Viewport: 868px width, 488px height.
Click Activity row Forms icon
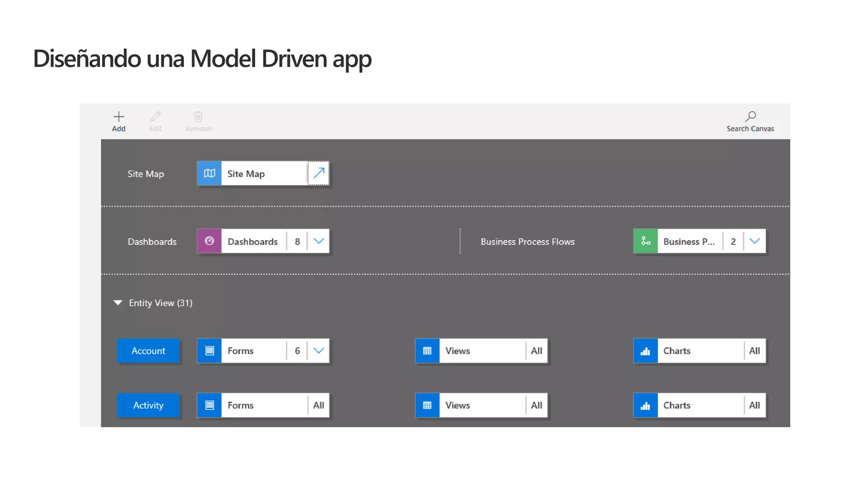point(209,405)
